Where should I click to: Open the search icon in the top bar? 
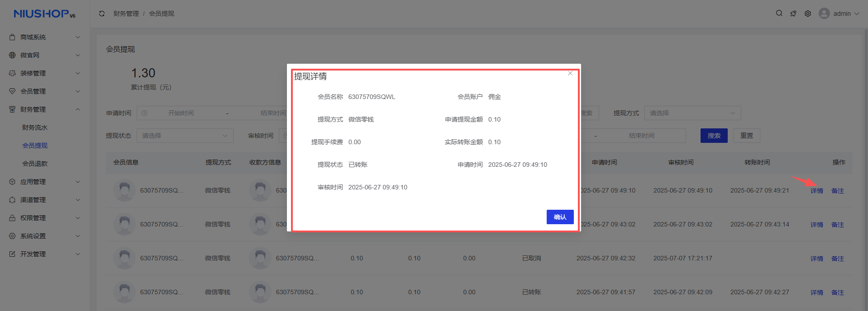779,14
